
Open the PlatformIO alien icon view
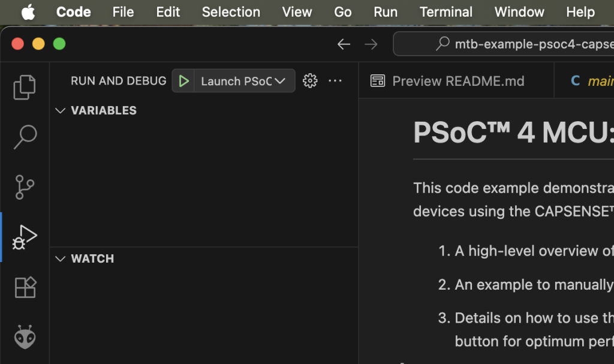click(x=25, y=337)
